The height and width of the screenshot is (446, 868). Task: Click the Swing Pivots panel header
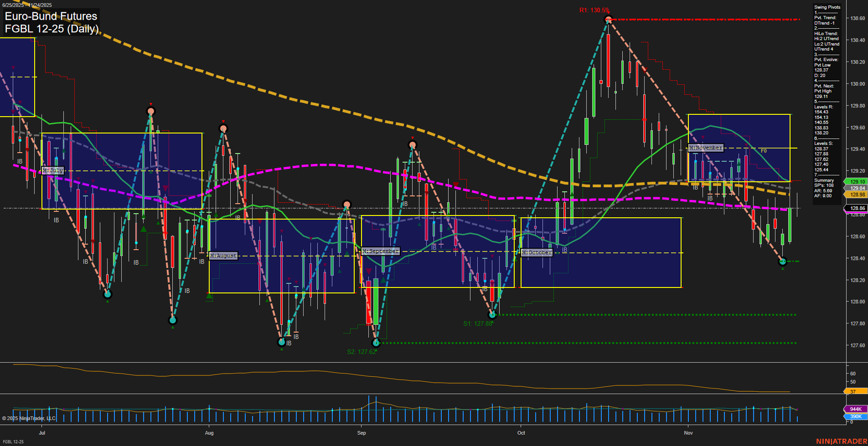[x=827, y=7]
